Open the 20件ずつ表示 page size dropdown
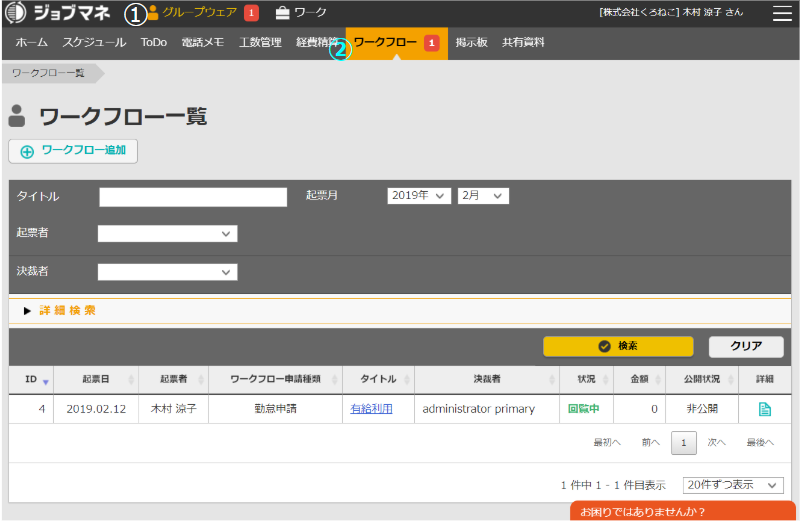The image size is (801, 522). click(733, 485)
